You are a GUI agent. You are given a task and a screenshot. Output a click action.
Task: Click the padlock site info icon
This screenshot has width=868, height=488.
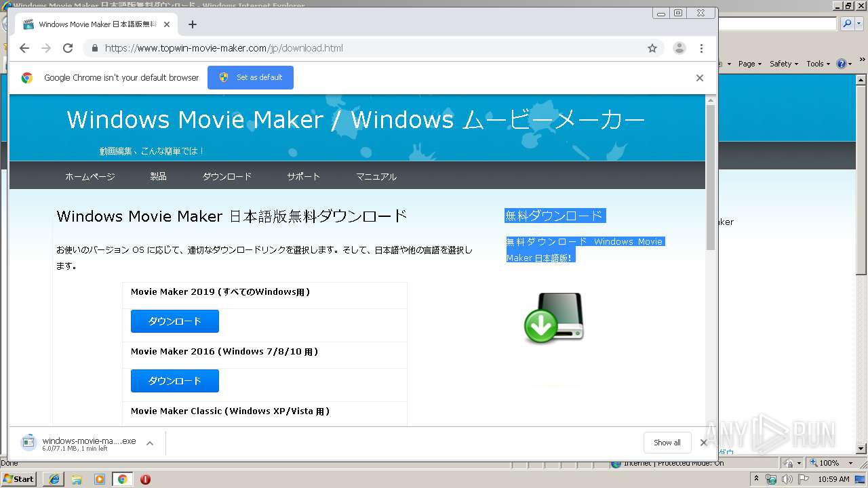coord(94,48)
